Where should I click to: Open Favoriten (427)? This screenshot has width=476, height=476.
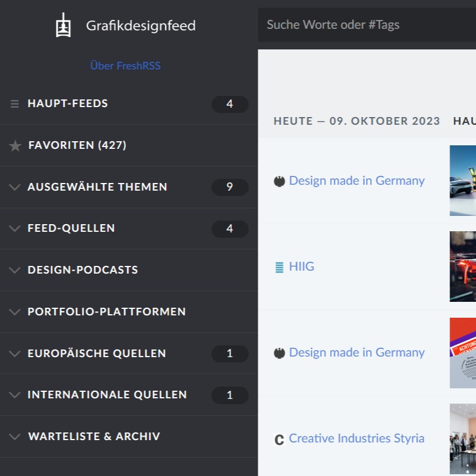(x=77, y=145)
